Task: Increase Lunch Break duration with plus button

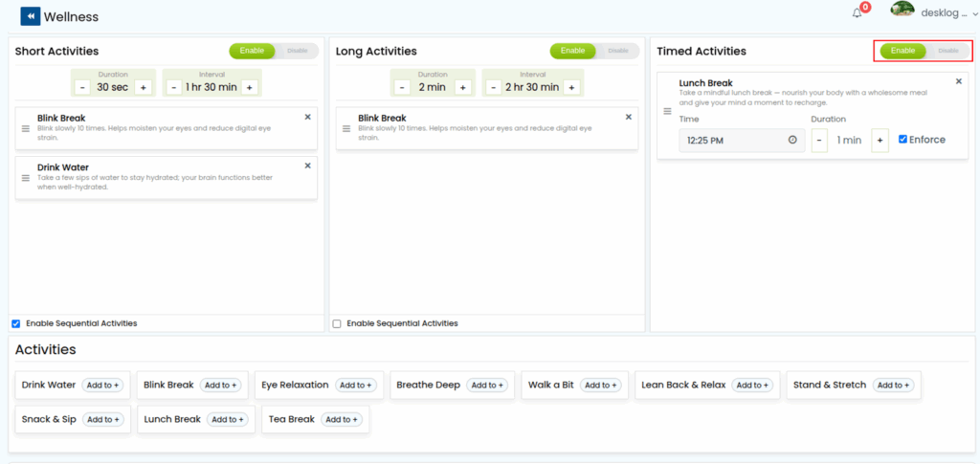Action: (x=880, y=140)
